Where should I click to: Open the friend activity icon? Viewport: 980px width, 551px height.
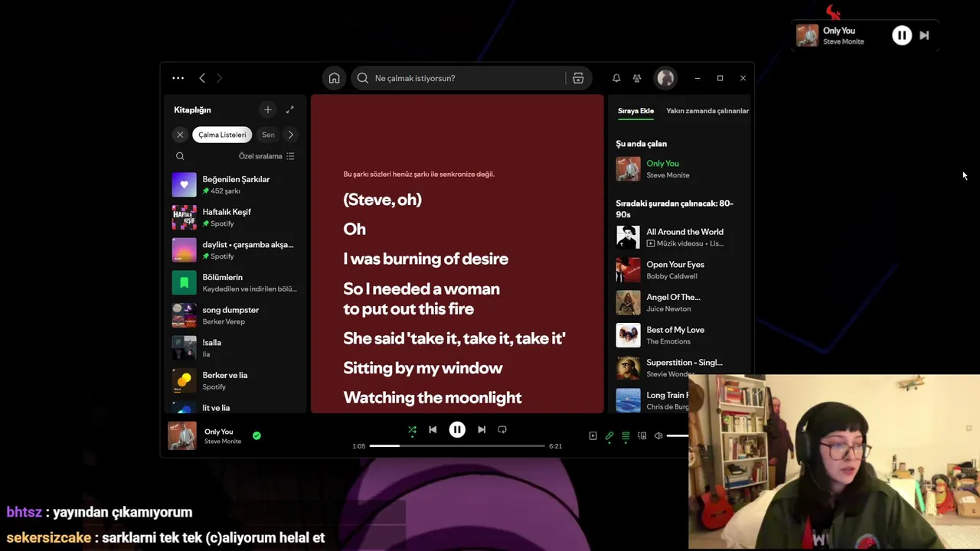coord(637,78)
